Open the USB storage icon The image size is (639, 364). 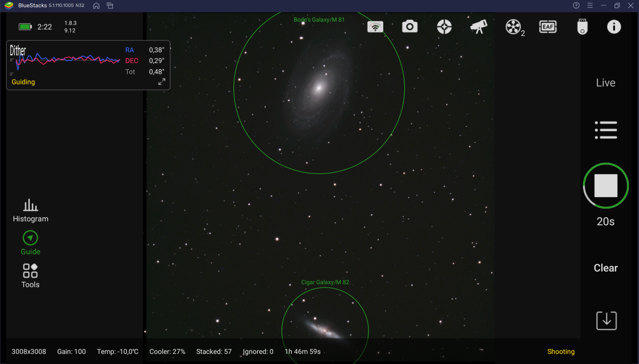[582, 26]
